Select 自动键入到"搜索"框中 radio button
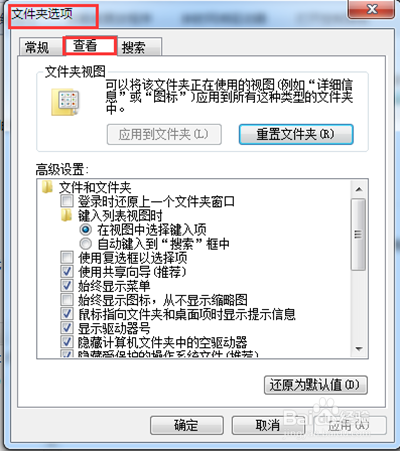This screenshot has height=451, width=400. pos(86,244)
